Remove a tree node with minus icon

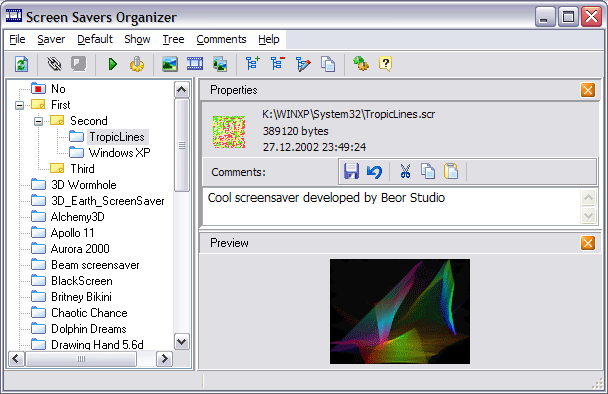click(x=278, y=64)
